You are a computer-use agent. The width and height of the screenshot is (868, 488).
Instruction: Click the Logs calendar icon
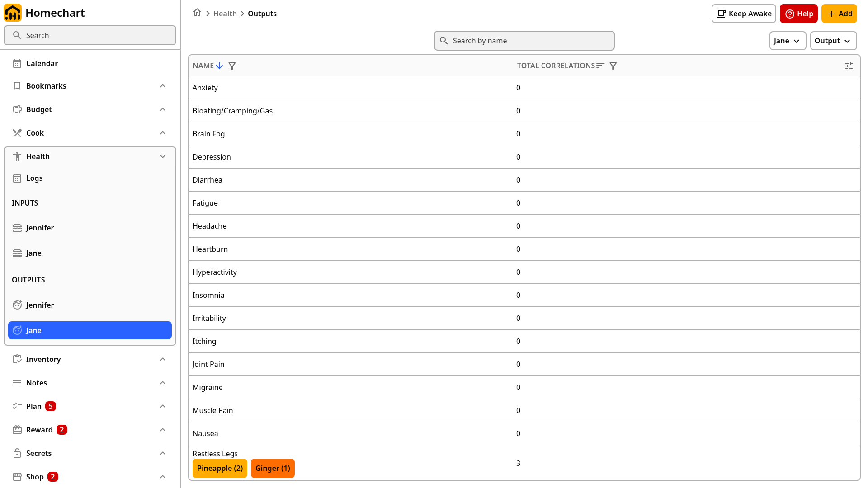[x=17, y=178]
